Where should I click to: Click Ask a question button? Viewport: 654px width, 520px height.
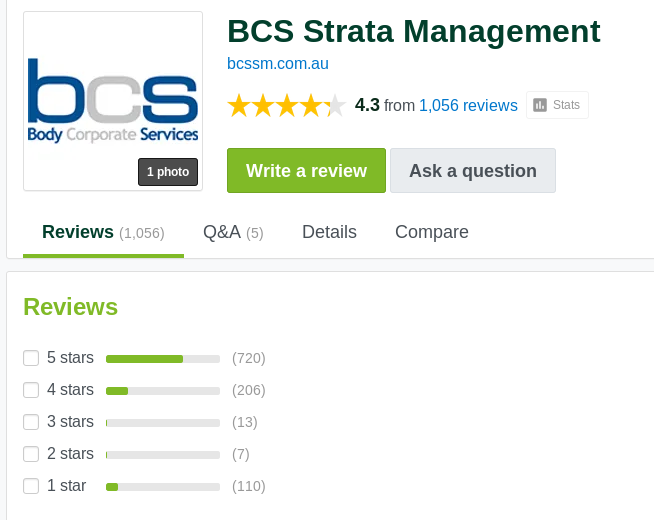click(473, 171)
